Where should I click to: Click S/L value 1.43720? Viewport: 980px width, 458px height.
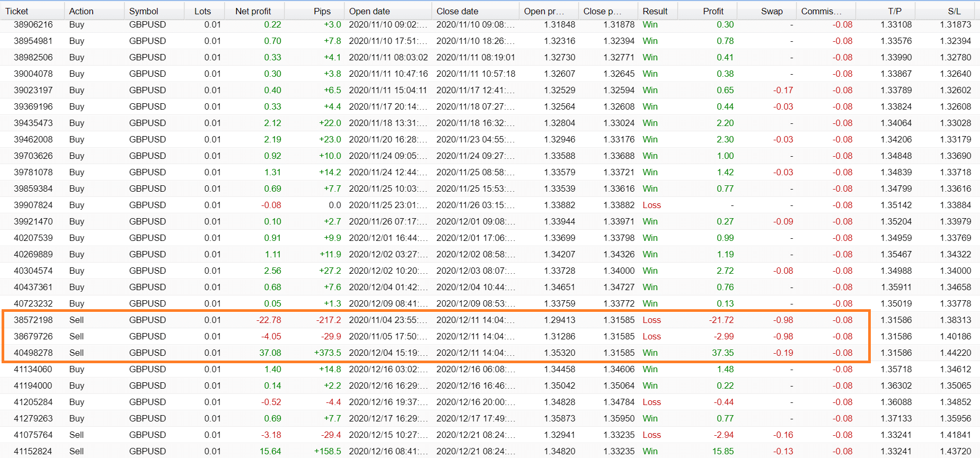[956, 451]
